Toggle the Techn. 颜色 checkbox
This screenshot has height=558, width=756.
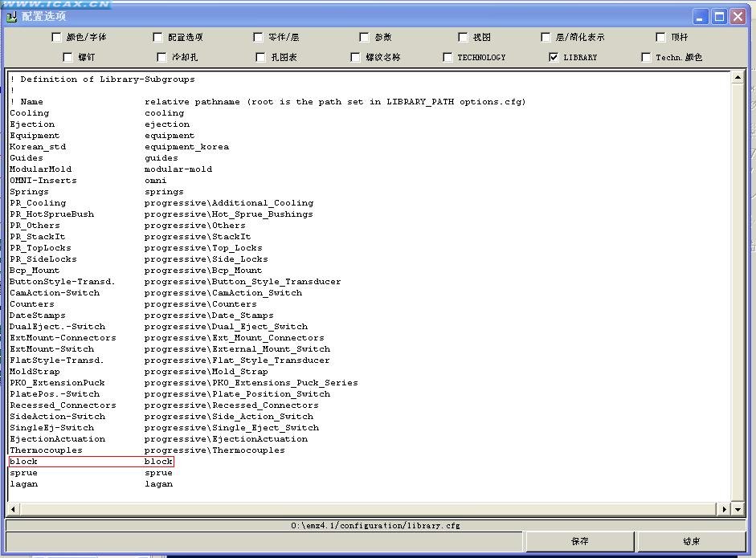[x=646, y=57]
